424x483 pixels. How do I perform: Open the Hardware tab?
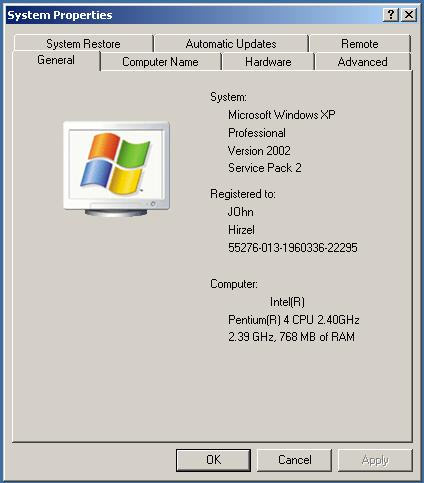pyautogui.click(x=268, y=62)
